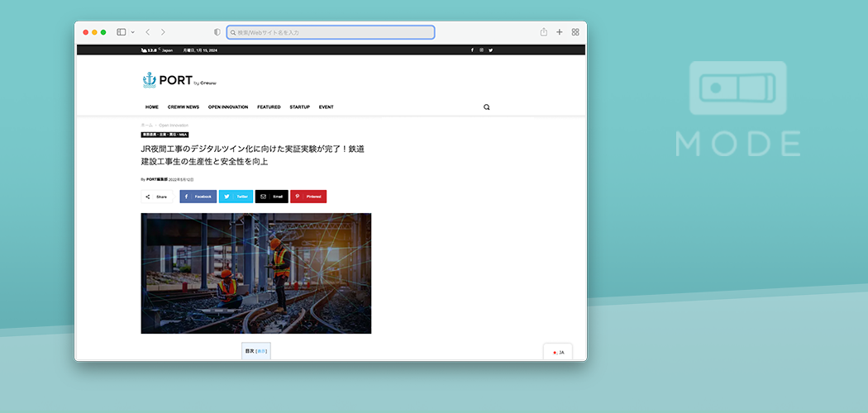Screen dimensions: 868x413
Task: Click the Open Innovation breadcrumb link
Action: pyautogui.click(x=174, y=126)
